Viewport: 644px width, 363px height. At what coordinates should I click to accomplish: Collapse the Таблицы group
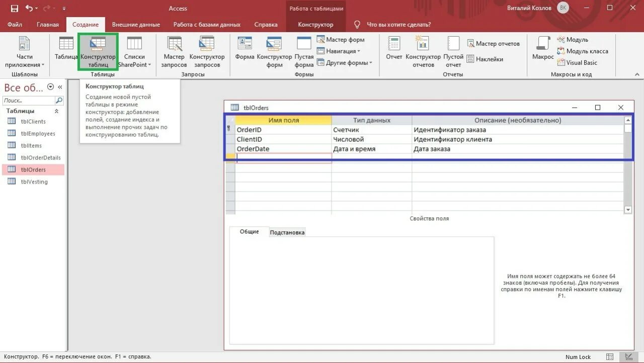click(x=56, y=111)
